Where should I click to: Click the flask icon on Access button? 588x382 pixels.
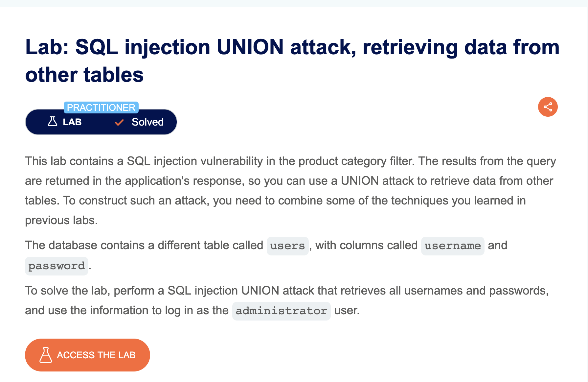pyautogui.click(x=46, y=355)
